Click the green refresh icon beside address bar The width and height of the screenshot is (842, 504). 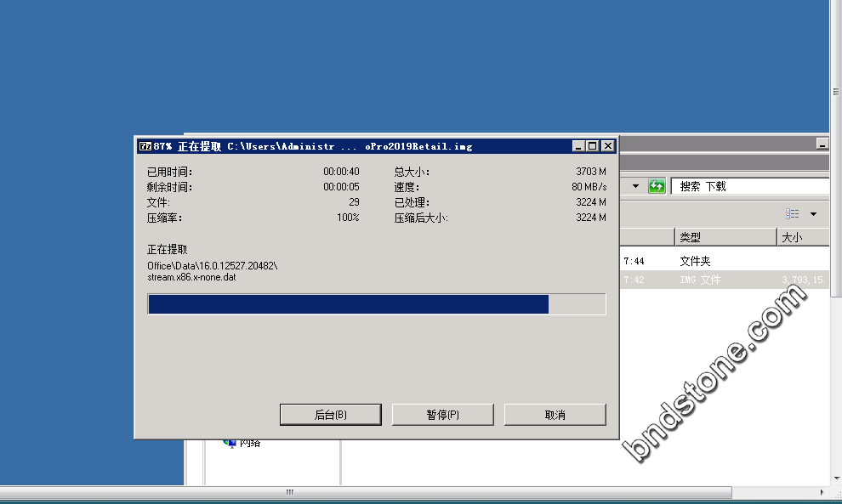(x=656, y=186)
